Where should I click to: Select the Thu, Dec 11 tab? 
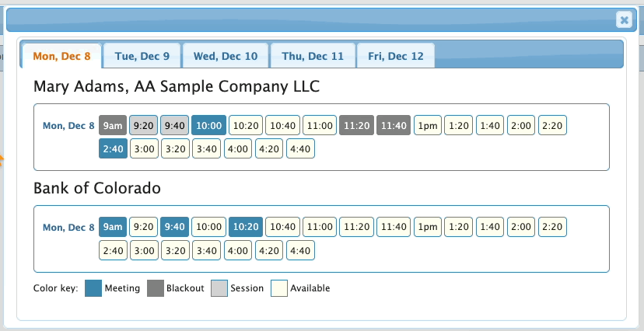point(313,56)
